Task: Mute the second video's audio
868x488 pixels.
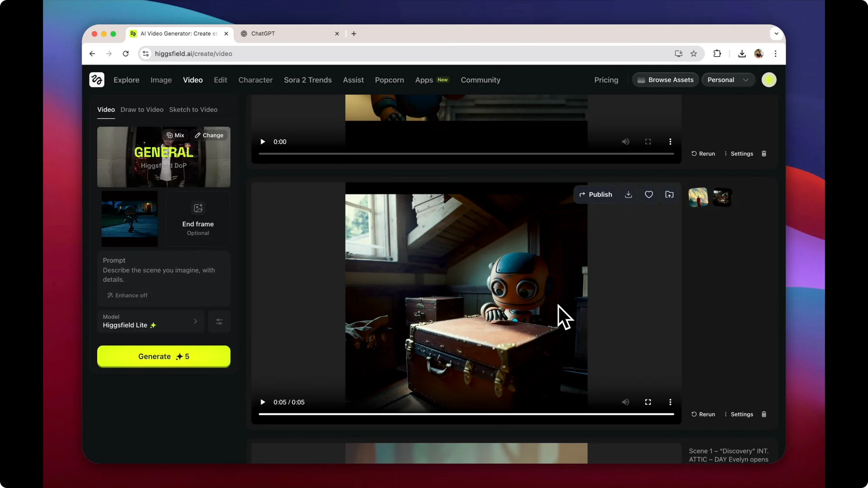Action: (625, 402)
